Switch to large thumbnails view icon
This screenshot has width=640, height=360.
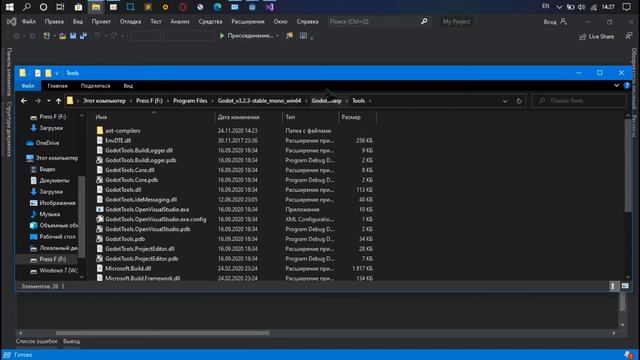[x=625, y=287]
